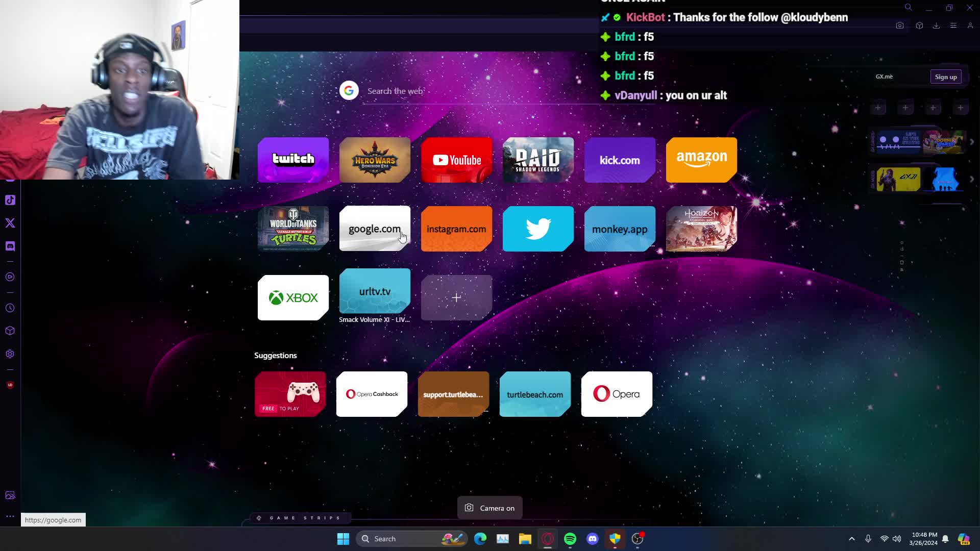Open the Downloads toolbar icon
The height and width of the screenshot is (551, 980).
tap(936, 26)
